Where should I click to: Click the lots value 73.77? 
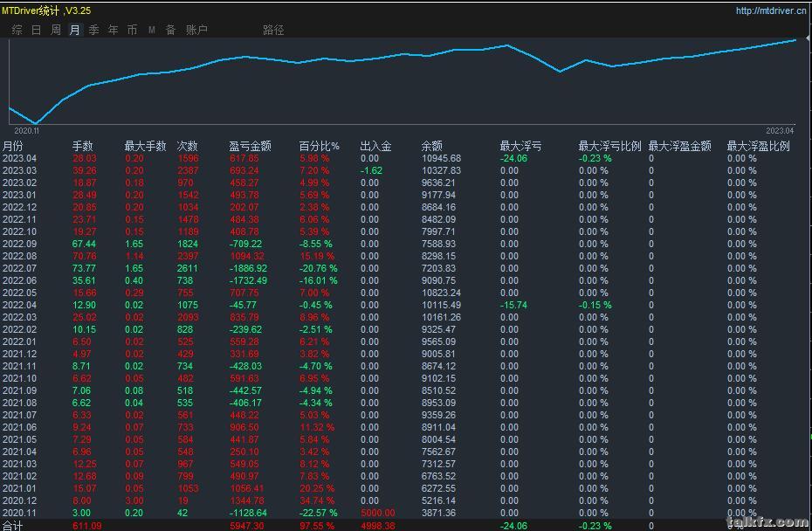coord(85,268)
